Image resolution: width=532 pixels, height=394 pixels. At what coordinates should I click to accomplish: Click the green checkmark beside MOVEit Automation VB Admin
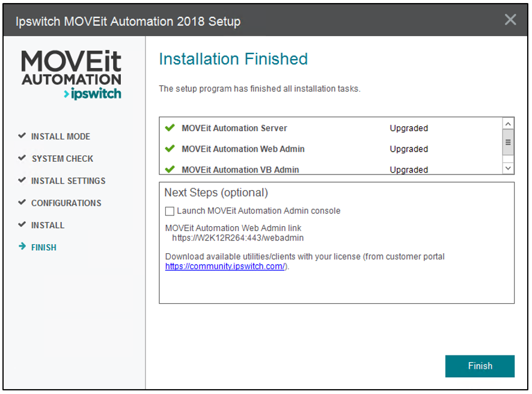[x=170, y=170]
